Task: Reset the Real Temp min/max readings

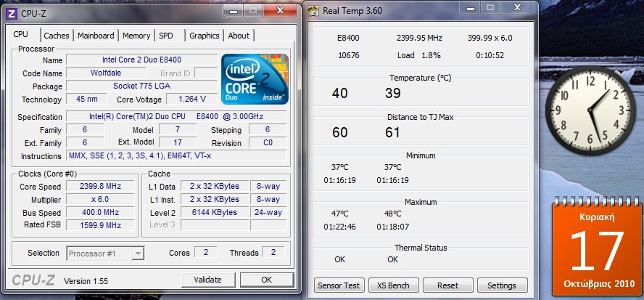Action: click(447, 285)
